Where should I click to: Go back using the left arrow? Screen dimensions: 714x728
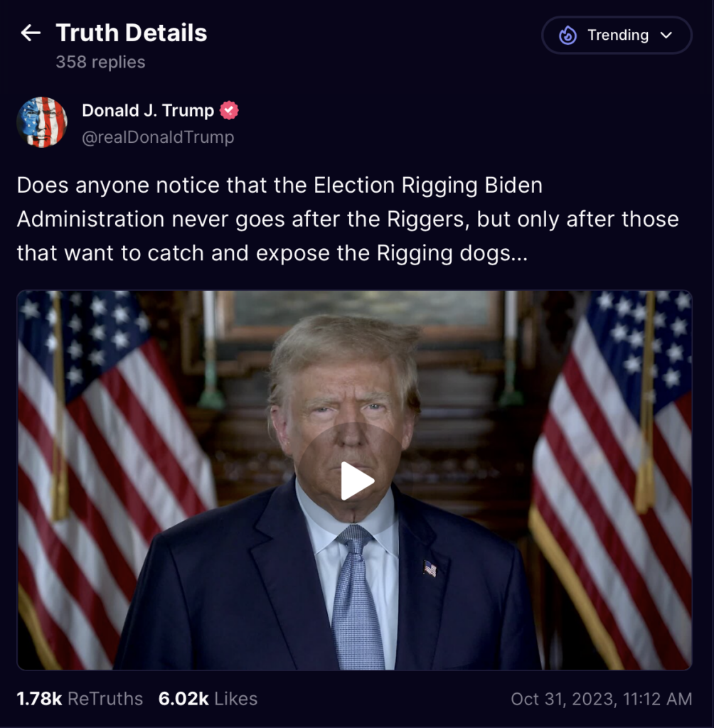pyautogui.click(x=31, y=33)
